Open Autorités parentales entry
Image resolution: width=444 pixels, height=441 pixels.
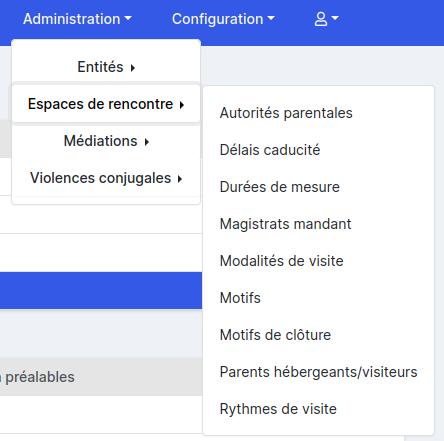tap(286, 113)
